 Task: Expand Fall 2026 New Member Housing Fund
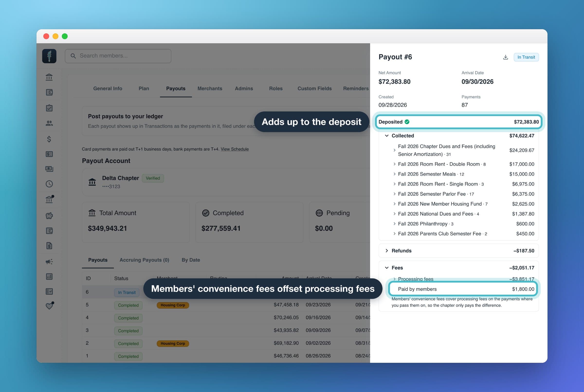coord(394,204)
